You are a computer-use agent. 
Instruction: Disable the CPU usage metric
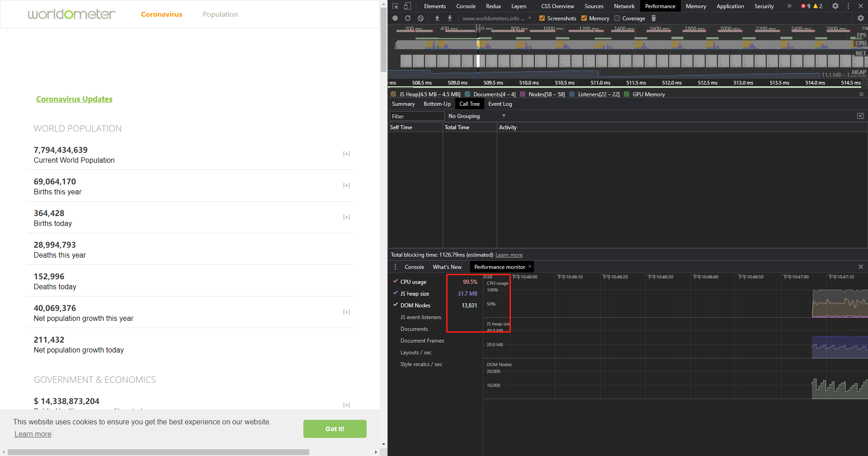point(396,282)
